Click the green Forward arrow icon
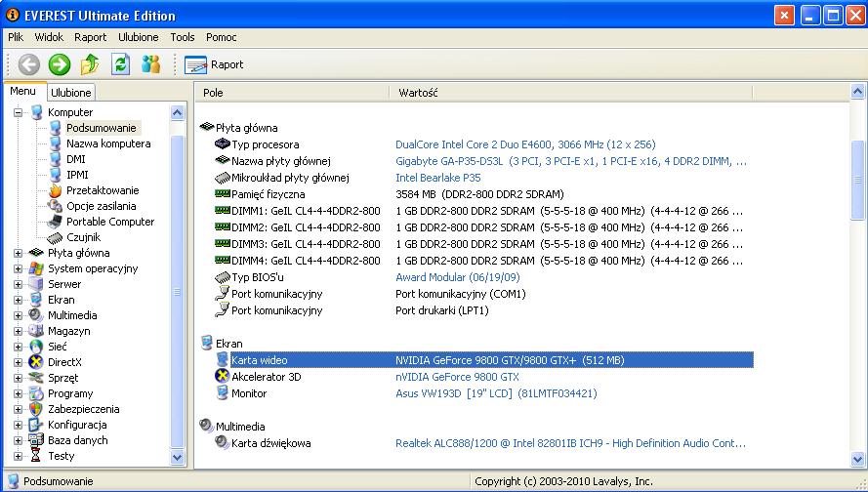Viewport: 868px width, 492px height. pos(60,64)
